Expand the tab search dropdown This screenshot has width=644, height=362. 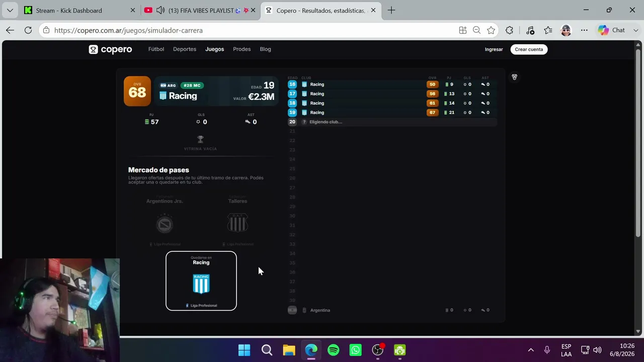point(10,10)
